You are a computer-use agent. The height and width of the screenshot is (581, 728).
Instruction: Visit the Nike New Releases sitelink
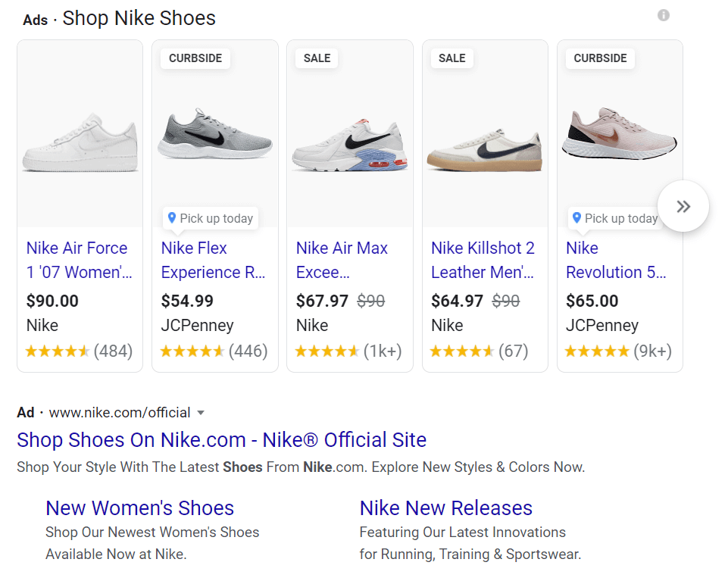point(445,508)
